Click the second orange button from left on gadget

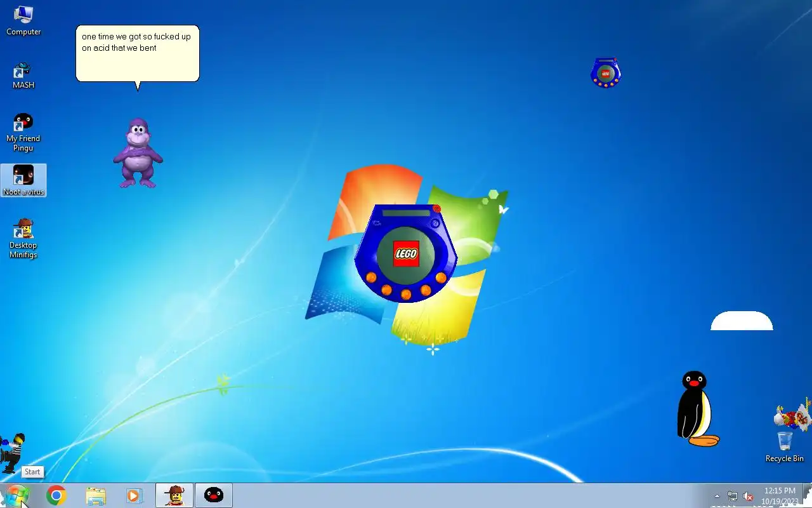coord(386,290)
